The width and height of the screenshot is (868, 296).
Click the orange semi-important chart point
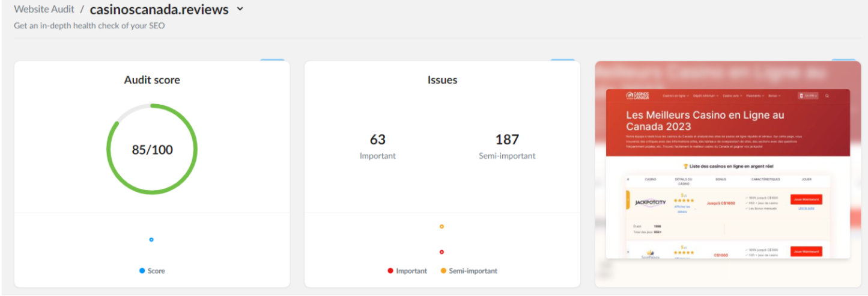point(442,227)
